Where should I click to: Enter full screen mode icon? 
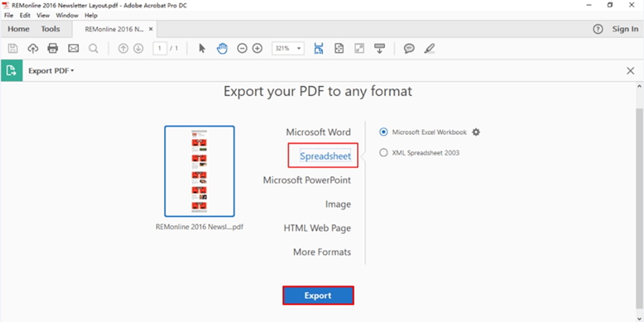[359, 49]
